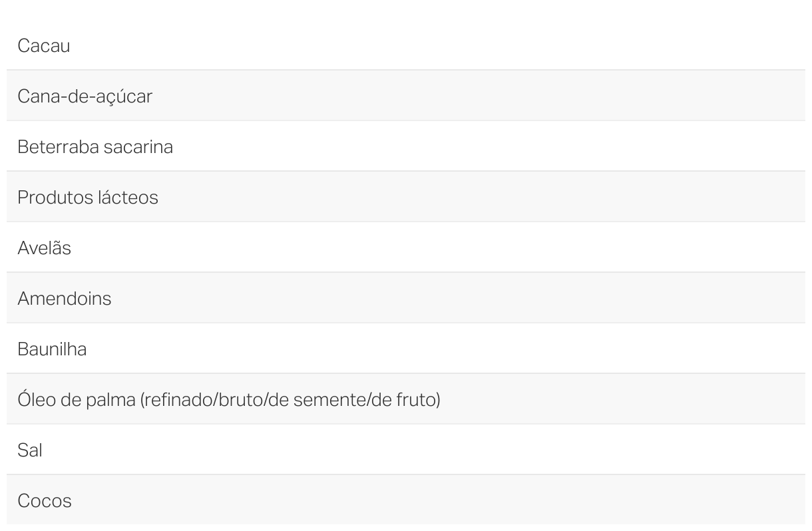
Task: Click the Cocos row
Action: click(x=406, y=500)
